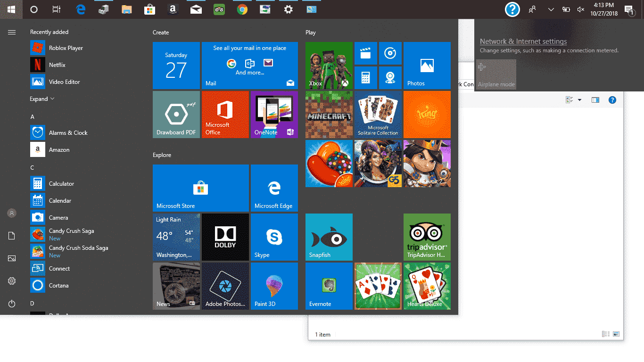Open the Groove Music tile
This screenshot has width=644, height=362.
390,53
